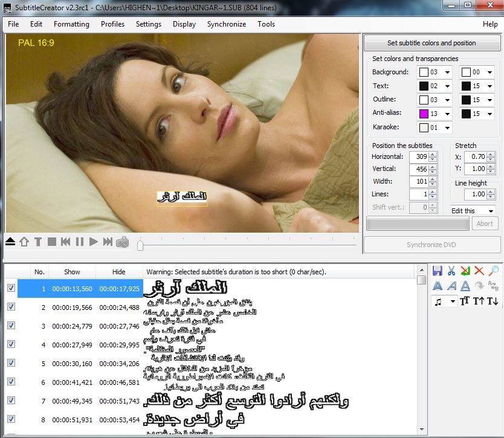
Task: Click the red X delete icon
Action: (x=479, y=271)
